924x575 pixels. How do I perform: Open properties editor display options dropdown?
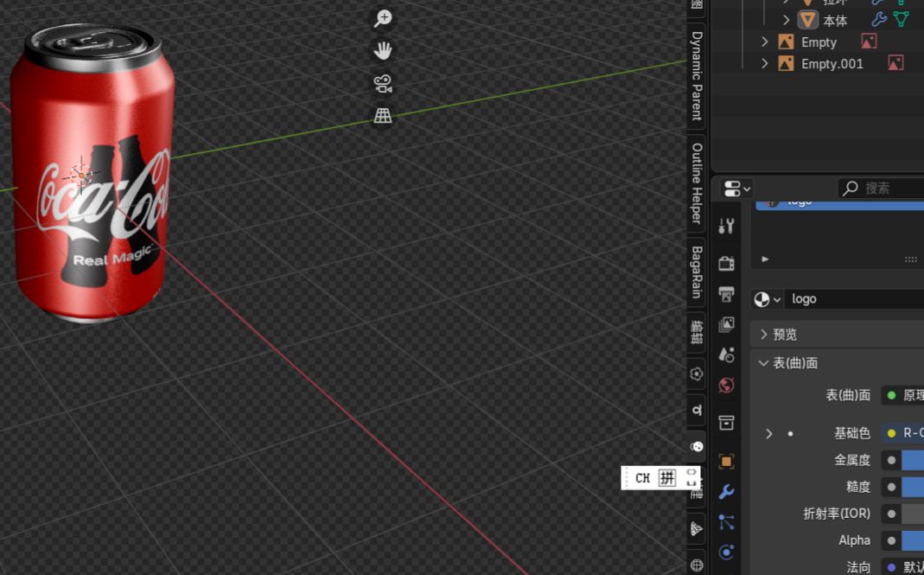click(736, 188)
